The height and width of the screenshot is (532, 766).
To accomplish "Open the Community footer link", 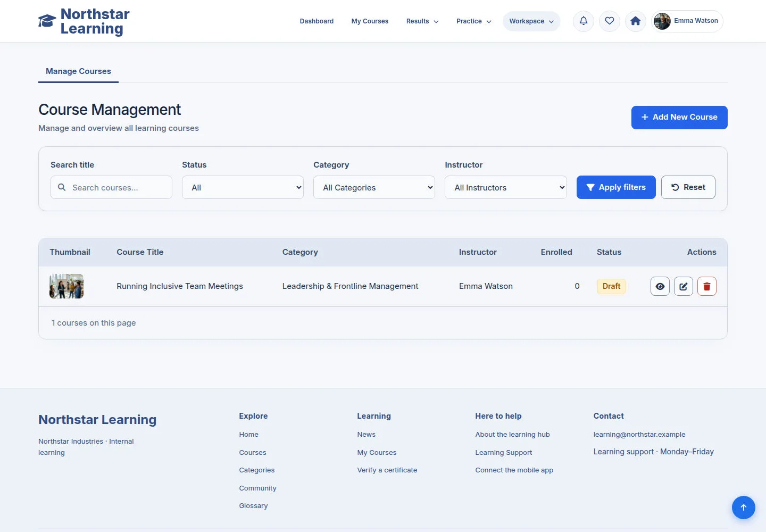I will point(257,488).
